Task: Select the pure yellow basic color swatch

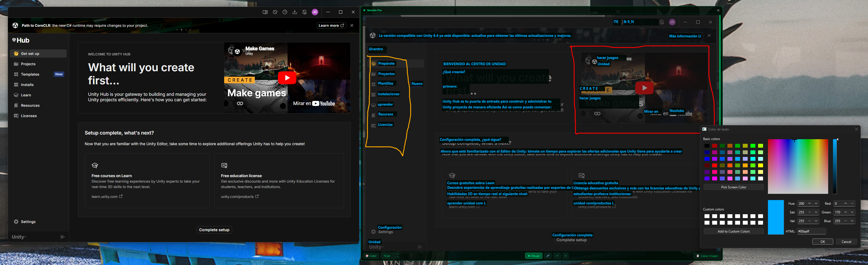Action: [x=761, y=165]
